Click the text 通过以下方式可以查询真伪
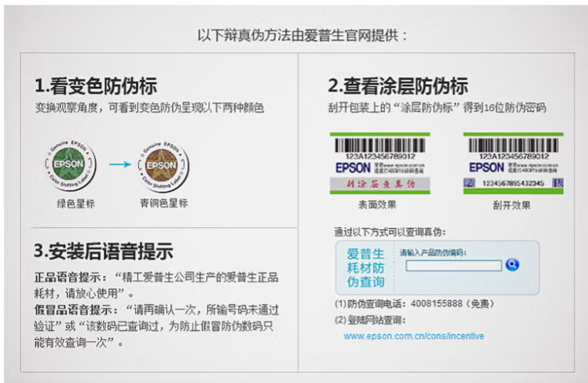This screenshot has height=383, width=588. pos(390,232)
